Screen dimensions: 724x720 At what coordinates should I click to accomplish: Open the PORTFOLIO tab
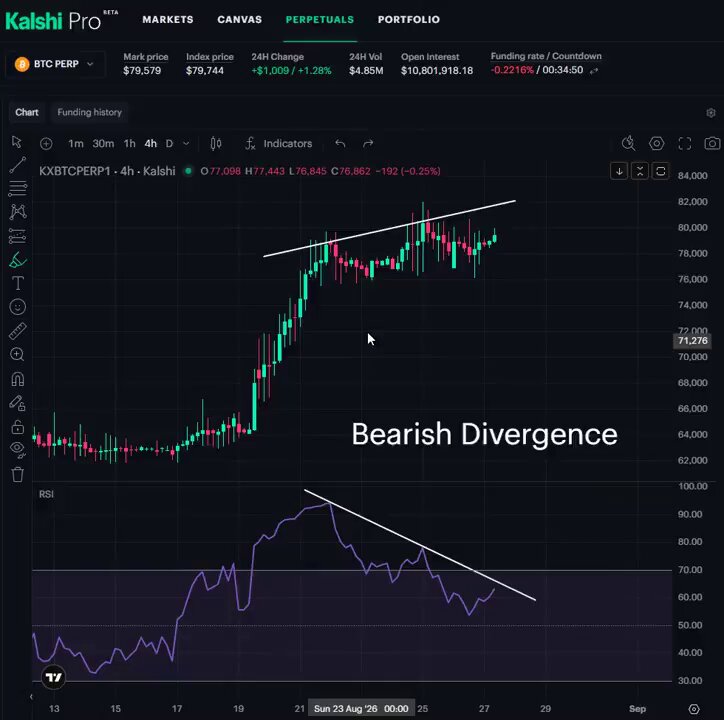409,19
